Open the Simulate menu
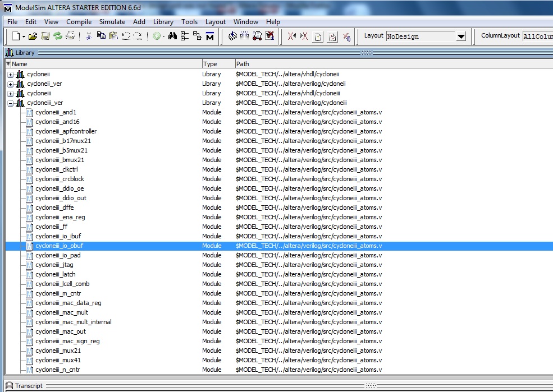The image size is (553, 392). pyautogui.click(x=112, y=22)
